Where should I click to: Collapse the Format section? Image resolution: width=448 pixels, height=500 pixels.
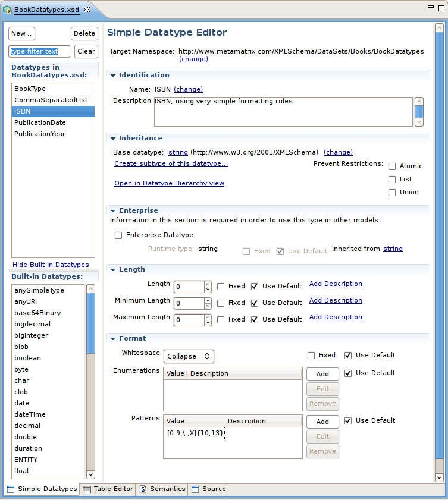[x=113, y=339]
